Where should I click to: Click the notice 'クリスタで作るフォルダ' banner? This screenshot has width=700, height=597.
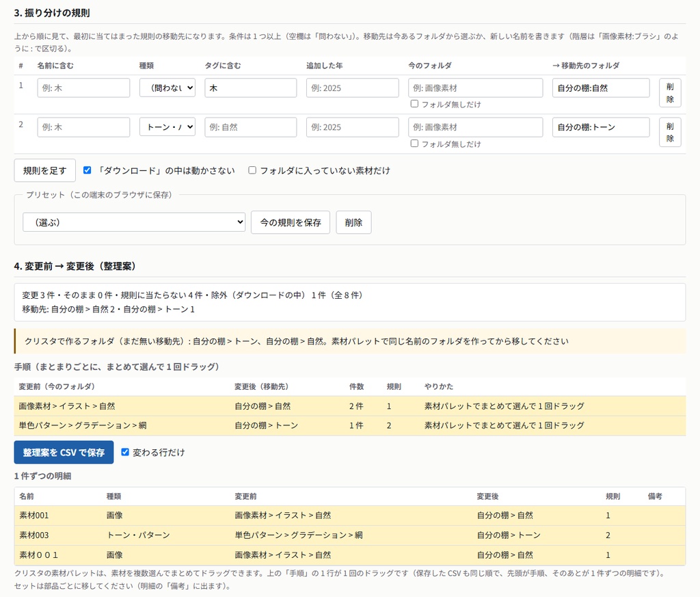point(350,341)
